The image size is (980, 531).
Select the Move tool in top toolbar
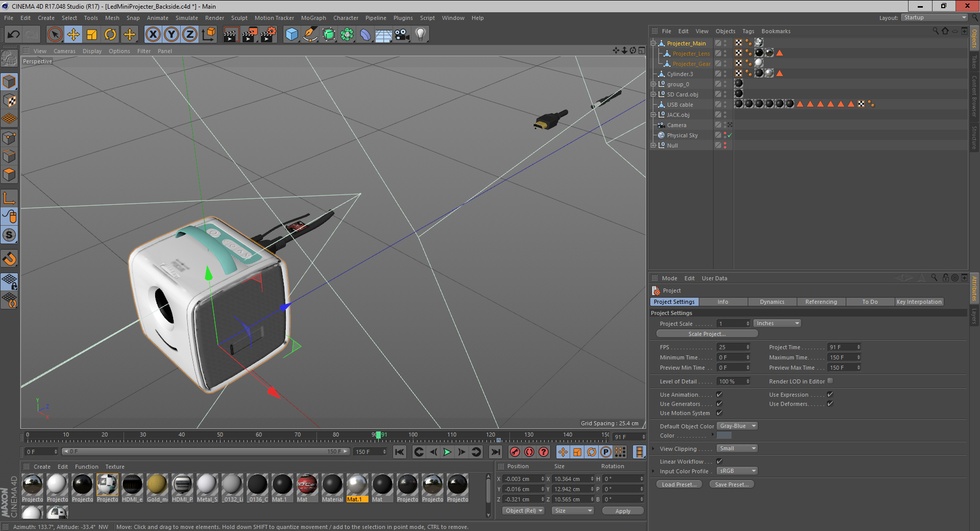73,35
